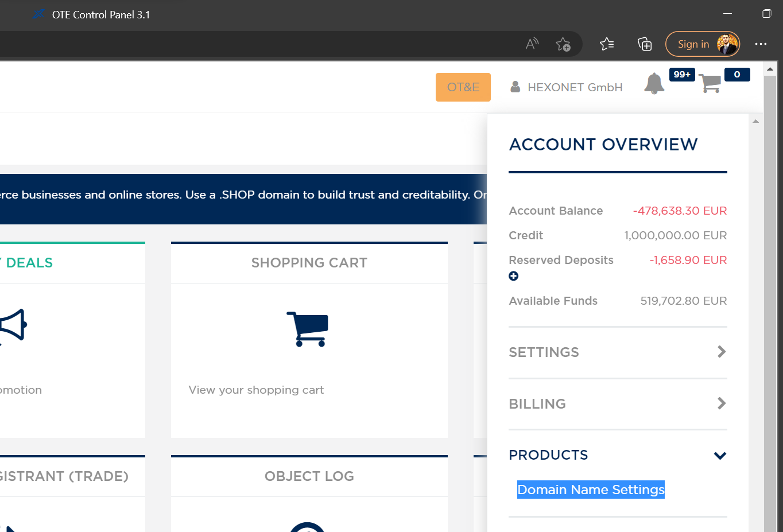This screenshot has height=532, width=783.
Task: Open the shopping cart icon in header
Action: pyautogui.click(x=710, y=84)
